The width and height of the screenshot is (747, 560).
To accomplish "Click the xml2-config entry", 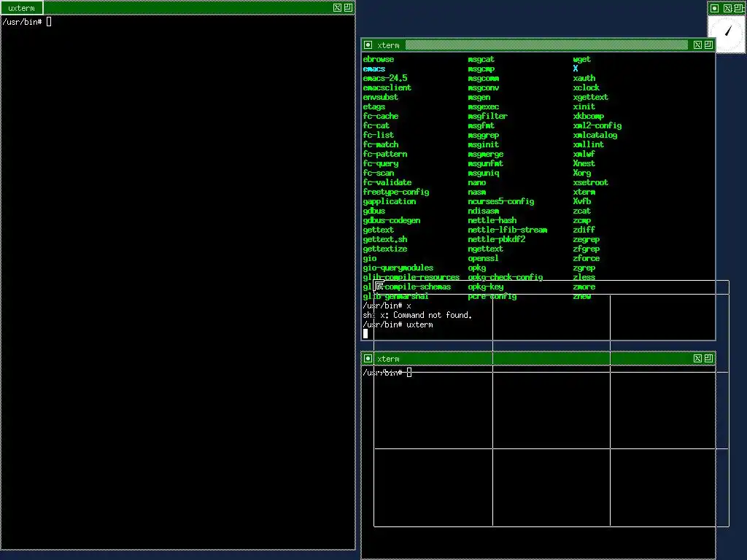I will [597, 125].
